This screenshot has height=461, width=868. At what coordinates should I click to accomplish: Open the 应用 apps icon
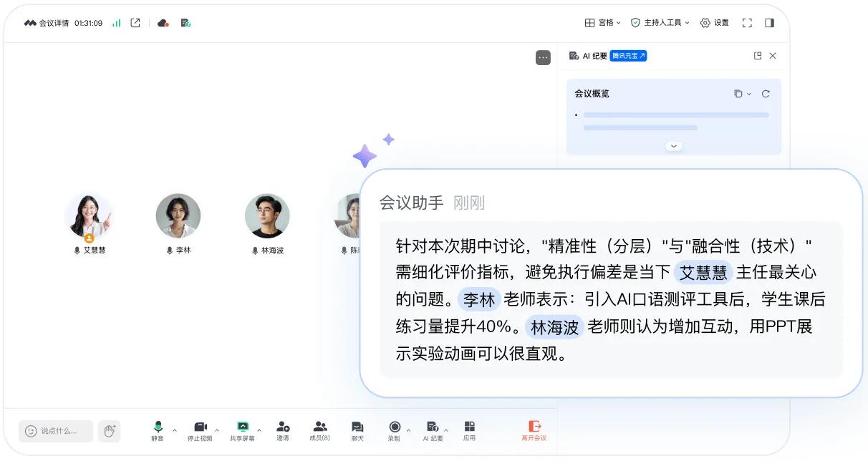469,430
